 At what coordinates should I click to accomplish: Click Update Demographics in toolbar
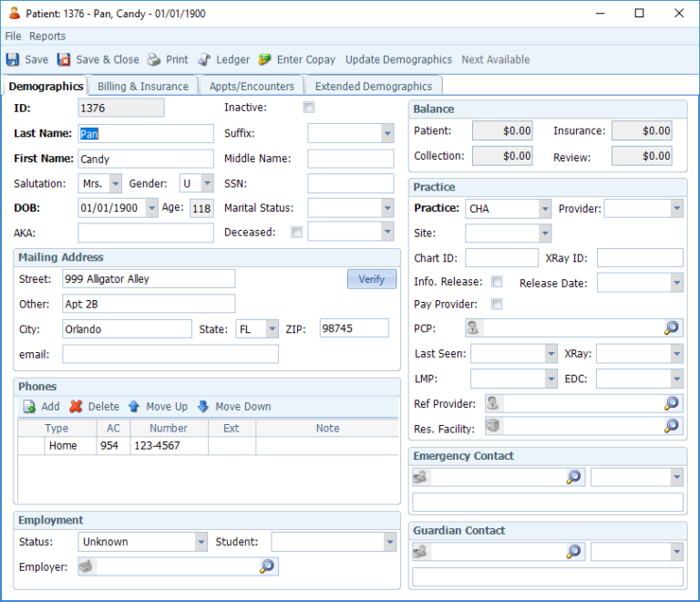pos(398,59)
